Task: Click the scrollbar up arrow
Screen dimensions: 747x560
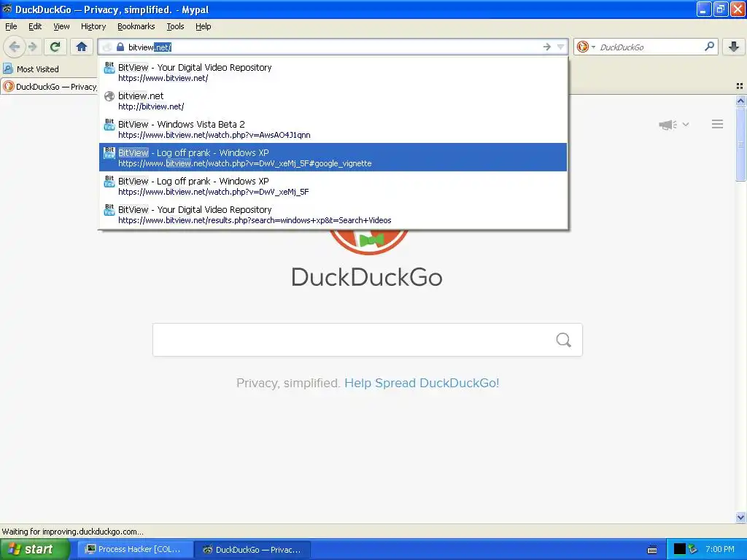Action: [x=740, y=101]
